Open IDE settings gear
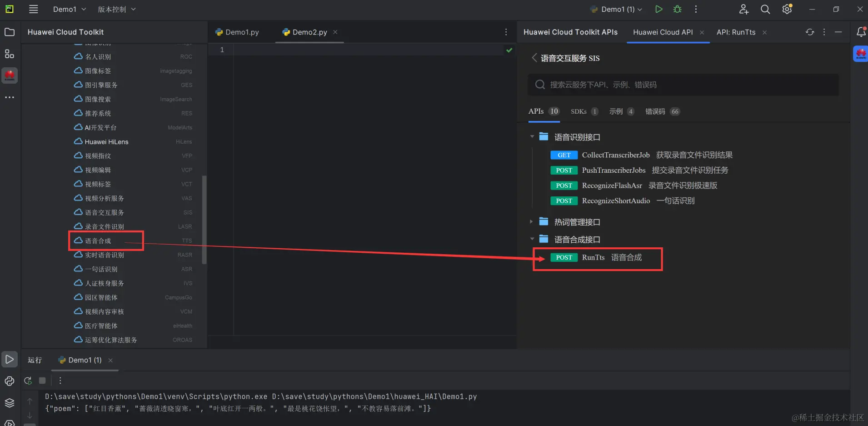Viewport: 868px width, 426px height. tap(787, 9)
